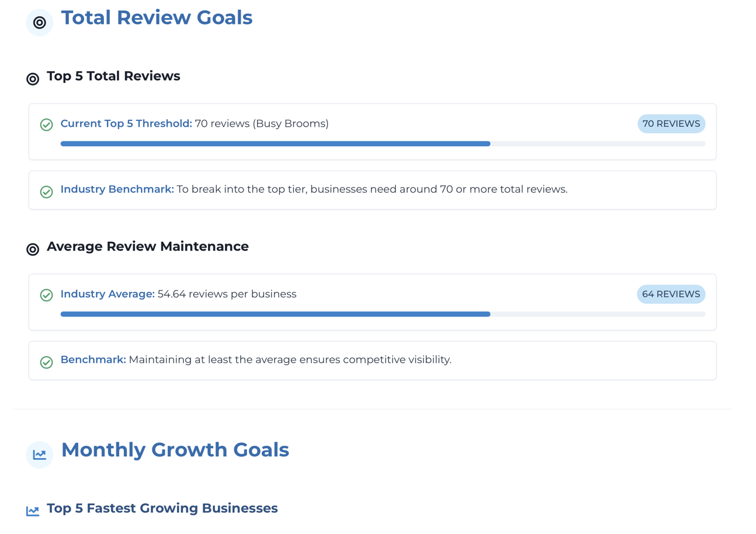Click the checkmark icon in the Benchmark maintenance card
756x534 pixels.
[46, 362]
